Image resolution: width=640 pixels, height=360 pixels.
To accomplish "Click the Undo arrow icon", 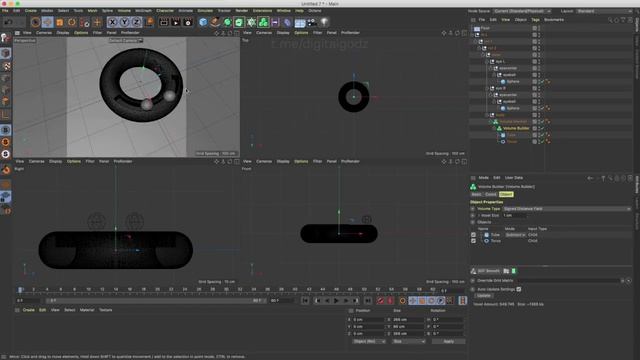I will 9,22.
